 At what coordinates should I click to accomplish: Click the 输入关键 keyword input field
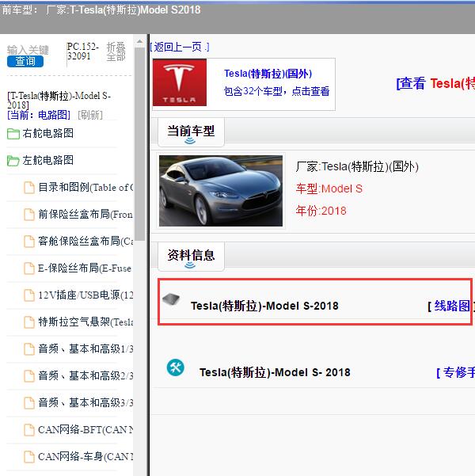tap(28, 50)
